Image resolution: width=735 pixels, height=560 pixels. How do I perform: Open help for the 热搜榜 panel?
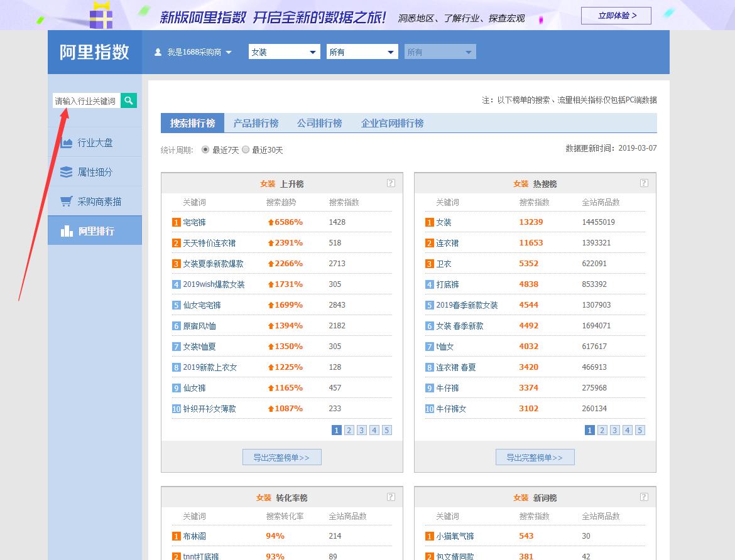coord(643,183)
